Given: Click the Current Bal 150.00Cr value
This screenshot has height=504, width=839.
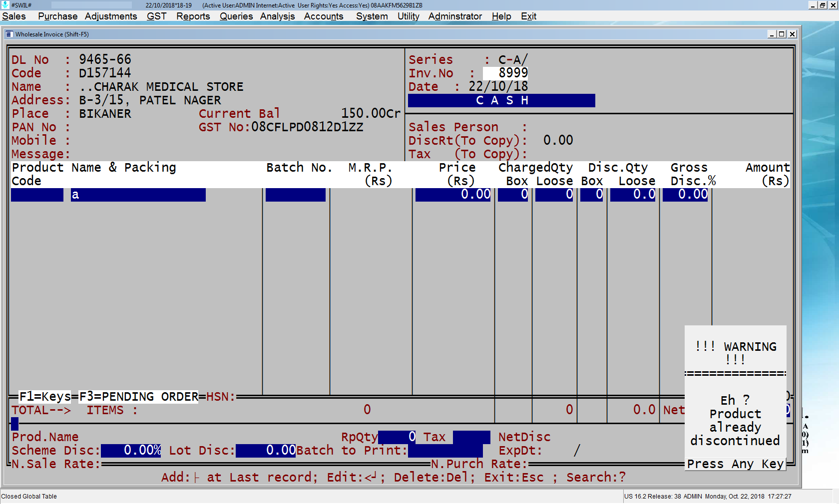Looking at the screenshot, I should pos(371,114).
